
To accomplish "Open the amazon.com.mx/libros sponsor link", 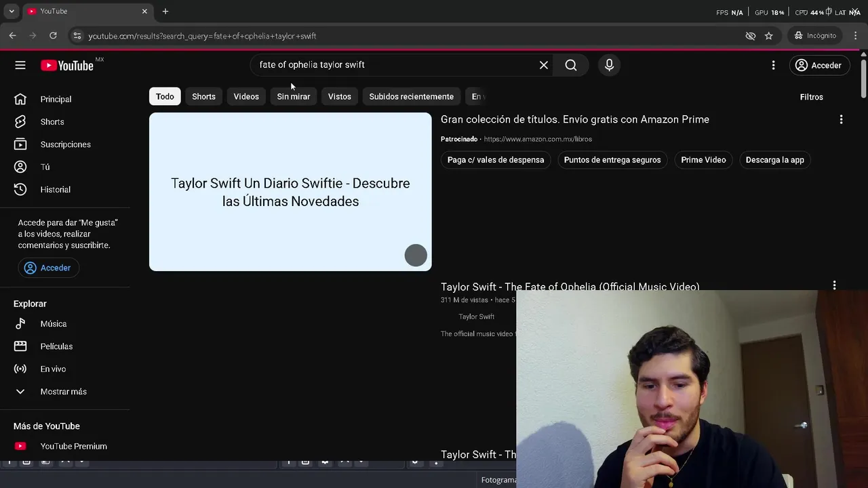I will 538,139.
